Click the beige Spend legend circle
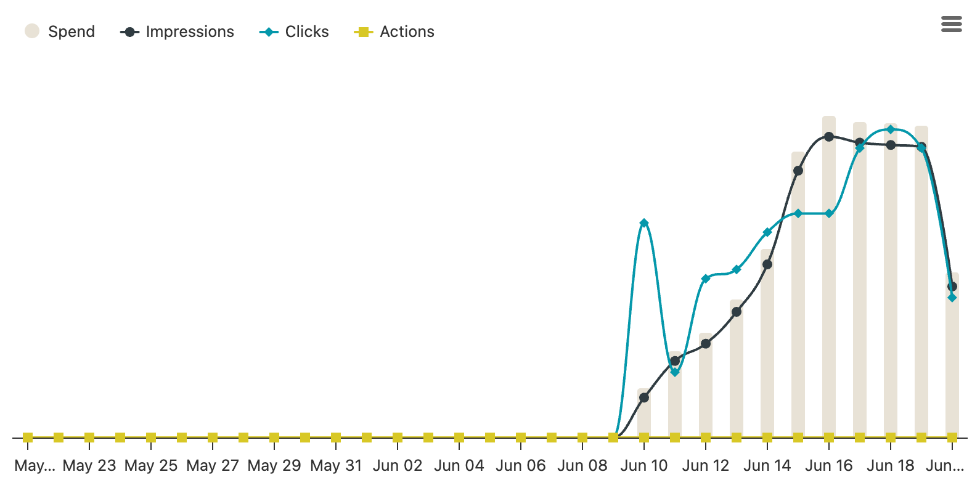The width and height of the screenshot is (980, 493). 32,31
